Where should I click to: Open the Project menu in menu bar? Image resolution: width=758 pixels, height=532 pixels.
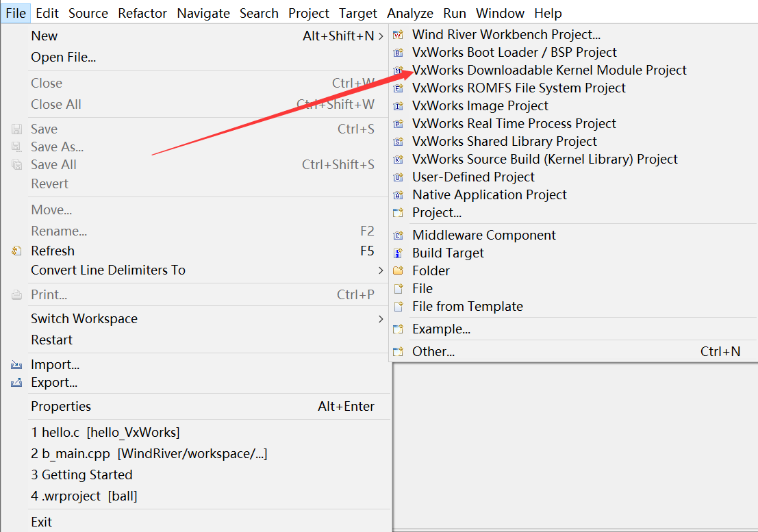(309, 13)
